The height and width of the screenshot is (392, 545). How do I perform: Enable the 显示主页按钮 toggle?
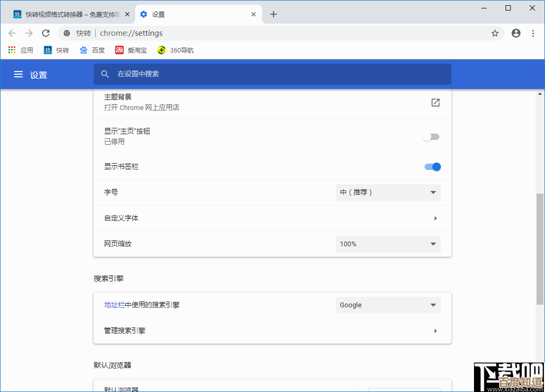431,136
